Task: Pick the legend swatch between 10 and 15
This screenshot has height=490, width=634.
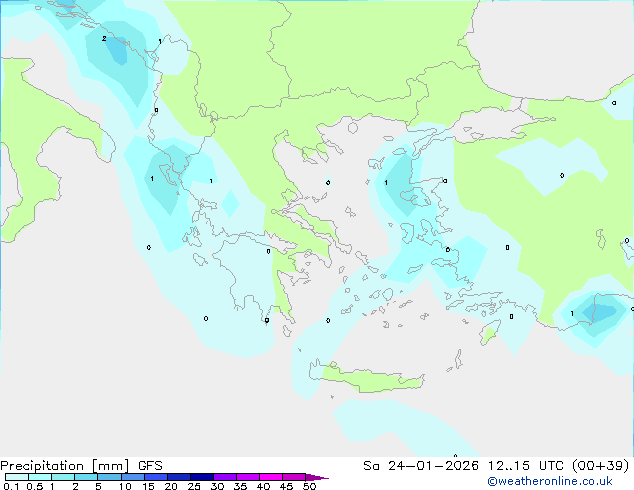Action: [x=132, y=477]
